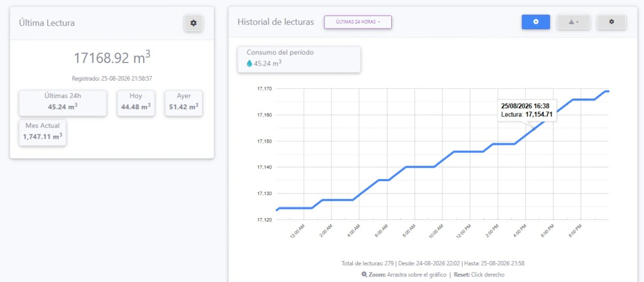
Task: Click the 1,747.11 m³ monthly value
Action: [43, 136]
